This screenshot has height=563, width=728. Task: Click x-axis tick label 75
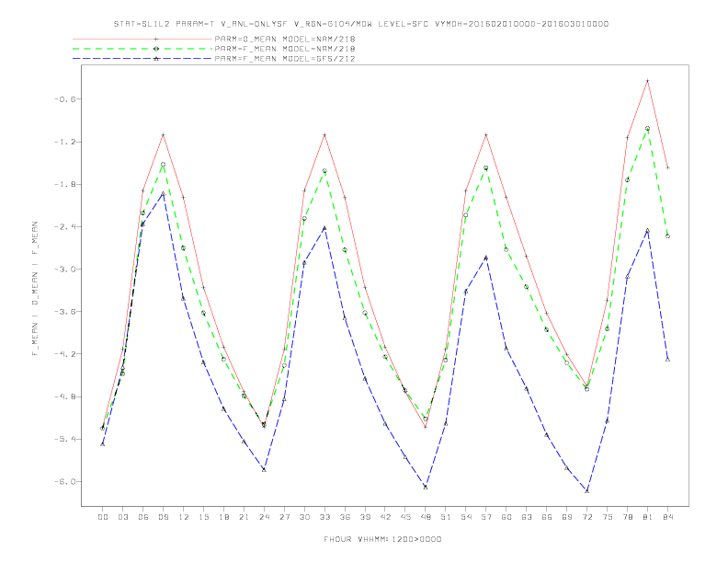click(608, 517)
